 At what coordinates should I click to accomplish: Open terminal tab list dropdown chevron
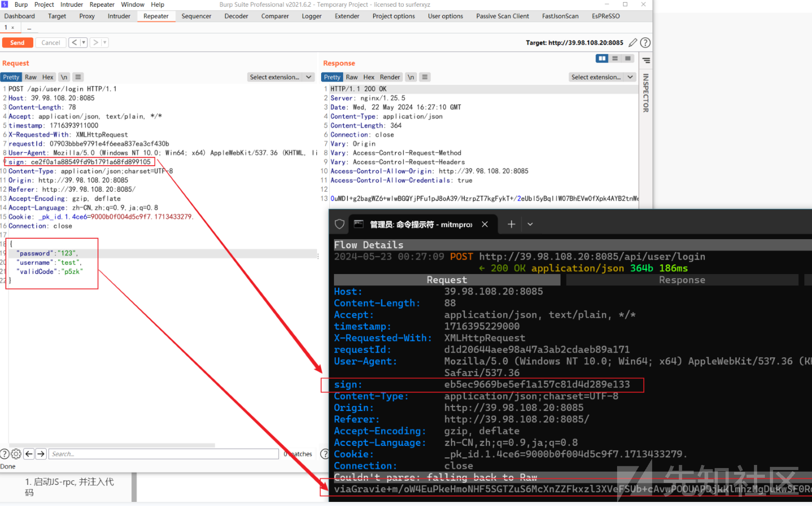pos(530,224)
